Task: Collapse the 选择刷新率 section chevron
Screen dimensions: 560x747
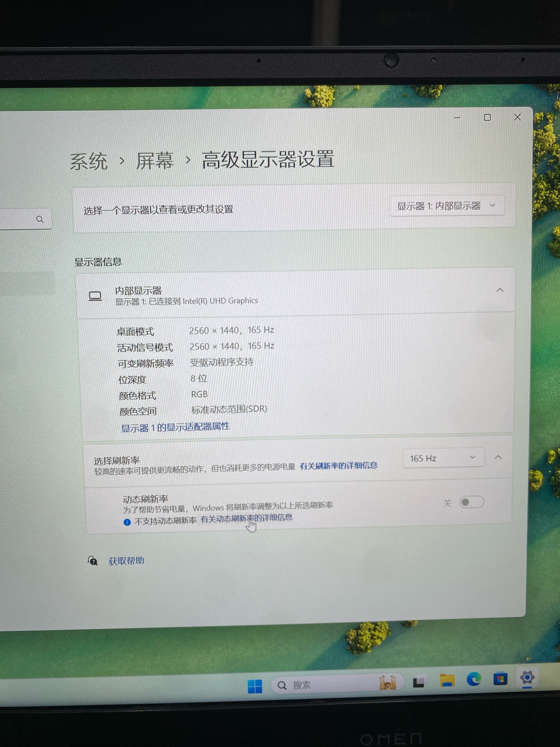Action: click(x=498, y=457)
